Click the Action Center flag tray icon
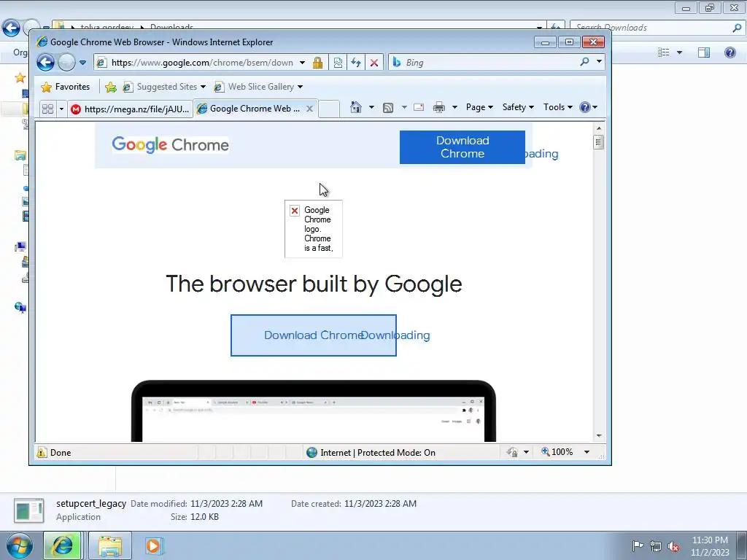 (638, 545)
